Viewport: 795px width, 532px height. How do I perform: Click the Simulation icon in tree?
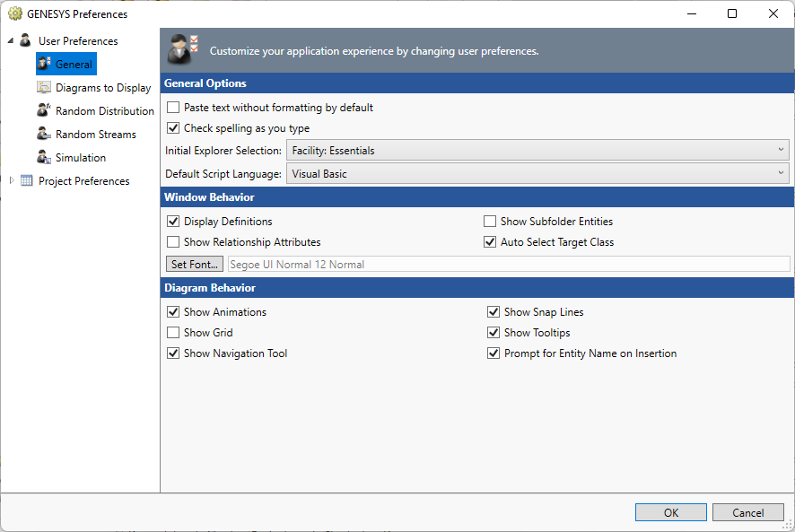point(44,158)
